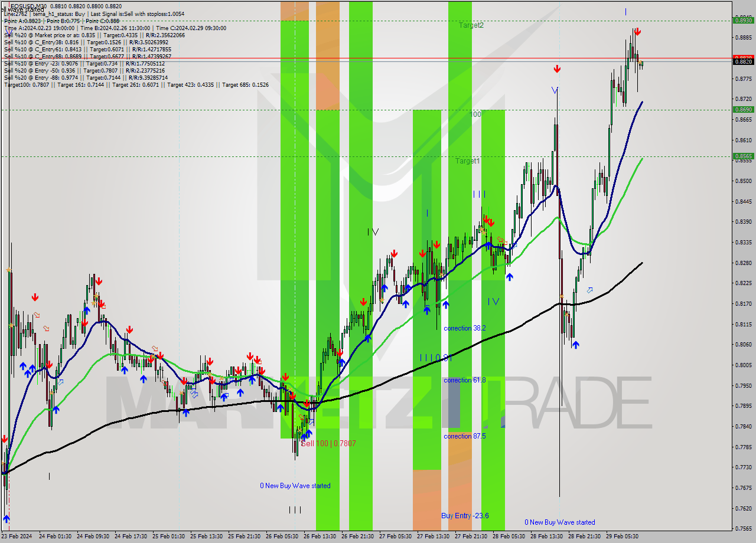Click the 26 Feb 21:30 time label
Screen dimensions: 756x543
[358, 537]
